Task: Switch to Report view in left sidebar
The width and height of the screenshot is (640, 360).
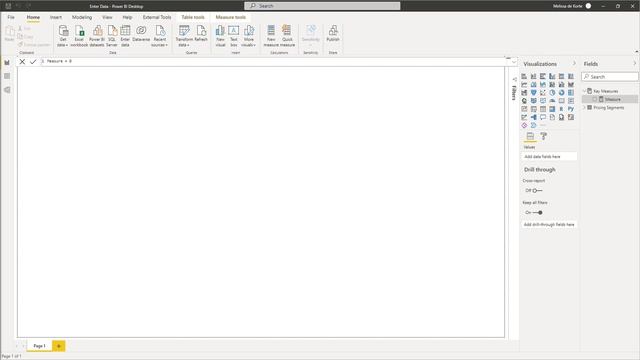Action: (x=7, y=62)
